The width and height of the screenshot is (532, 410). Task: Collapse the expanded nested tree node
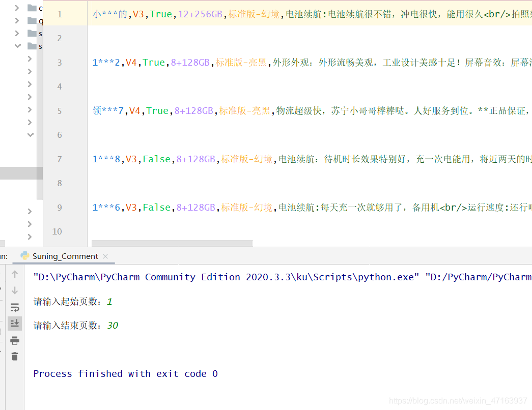31,135
